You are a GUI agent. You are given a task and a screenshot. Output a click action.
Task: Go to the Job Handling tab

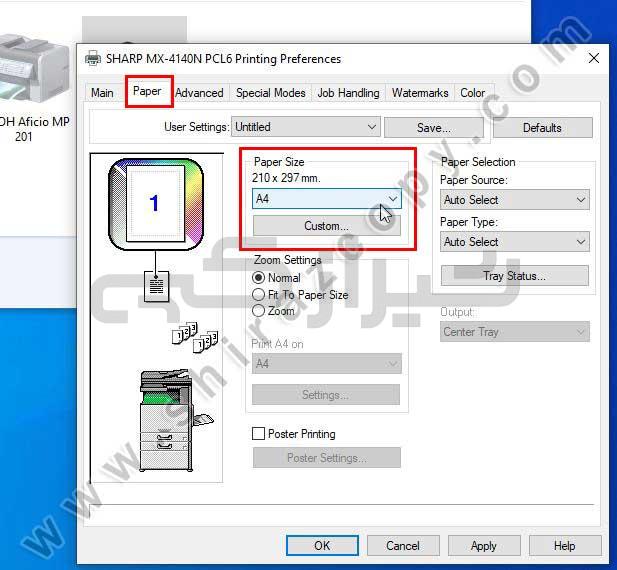pos(348,93)
